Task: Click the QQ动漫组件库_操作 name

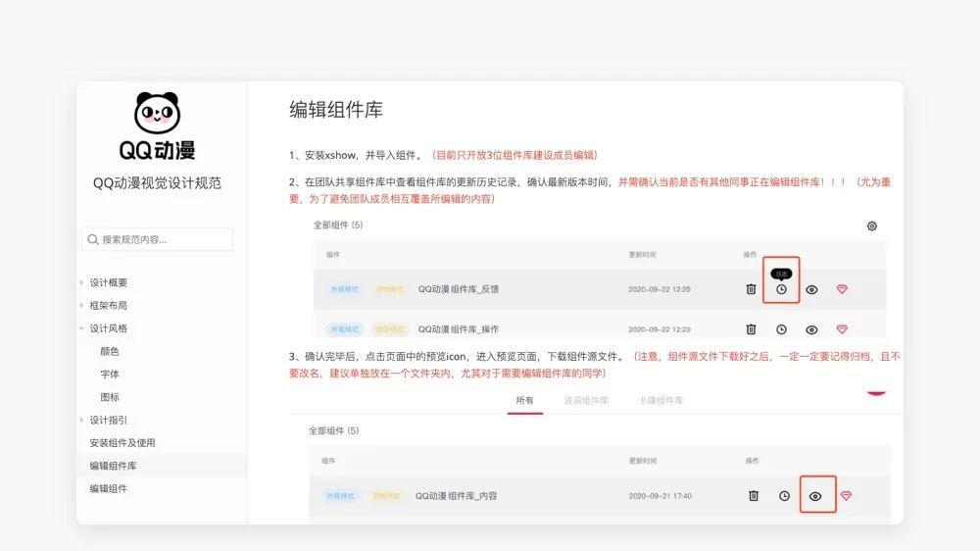Action: tap(458, 329)
